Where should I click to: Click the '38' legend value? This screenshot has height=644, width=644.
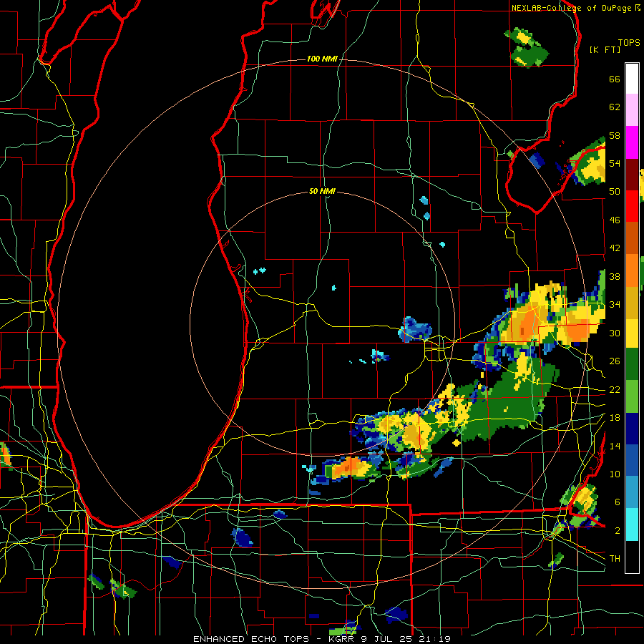click(615, 276)
